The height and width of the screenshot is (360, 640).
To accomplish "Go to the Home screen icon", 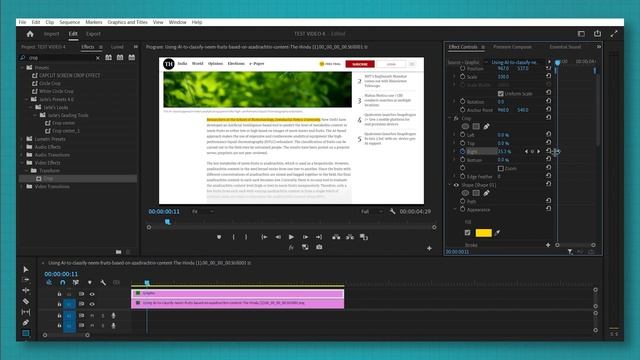I will point(30,34).
